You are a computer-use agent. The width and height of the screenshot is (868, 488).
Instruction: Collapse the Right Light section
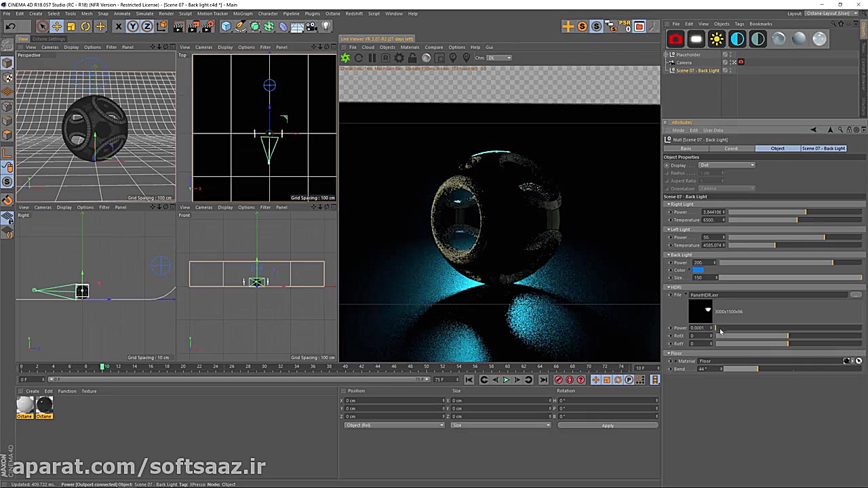pos(669,204)
